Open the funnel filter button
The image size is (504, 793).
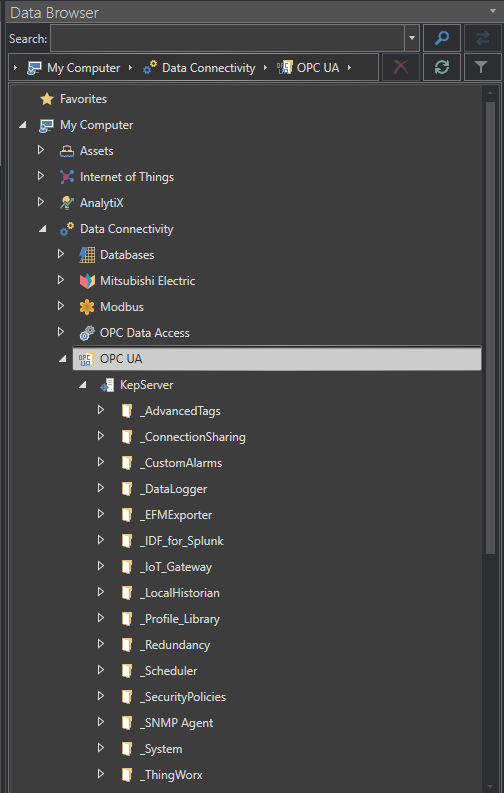tap(483, 67)
